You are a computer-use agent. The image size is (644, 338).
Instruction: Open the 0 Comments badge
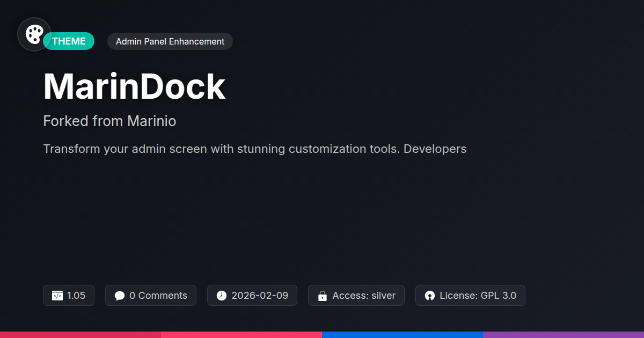point(151,296)
